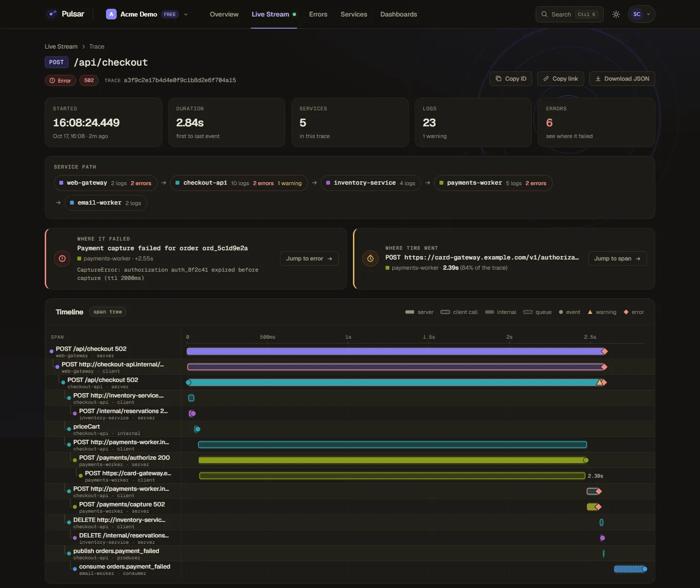Download the trace as JSON
Image resolution: width=700 pixels, height=588 pixels.
tap(622, 79)
